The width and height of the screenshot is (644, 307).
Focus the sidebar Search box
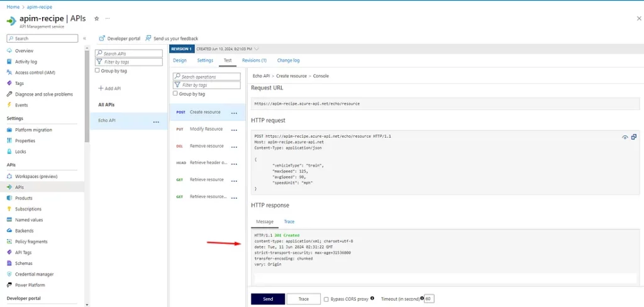tap(42, 38)
